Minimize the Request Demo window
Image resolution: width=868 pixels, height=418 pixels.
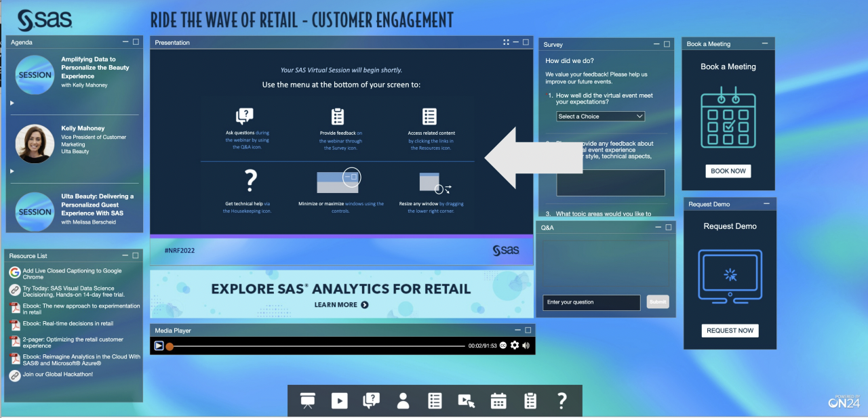pos(766,203)
